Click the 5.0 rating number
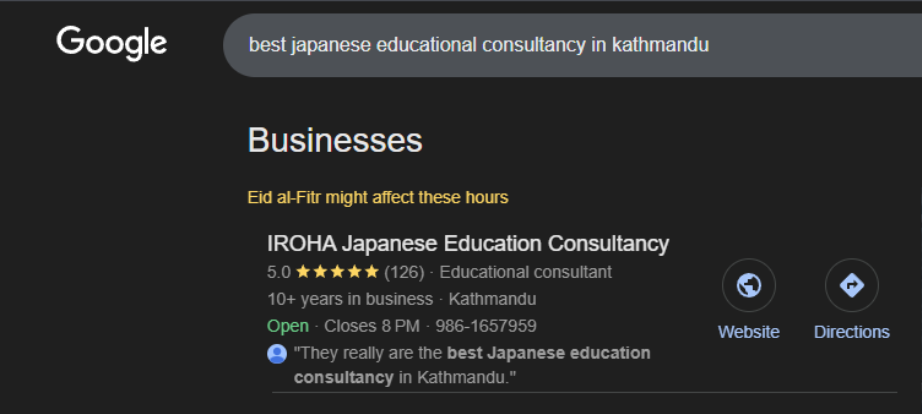Viewport: 922px width, 414px height. (279, 272)
